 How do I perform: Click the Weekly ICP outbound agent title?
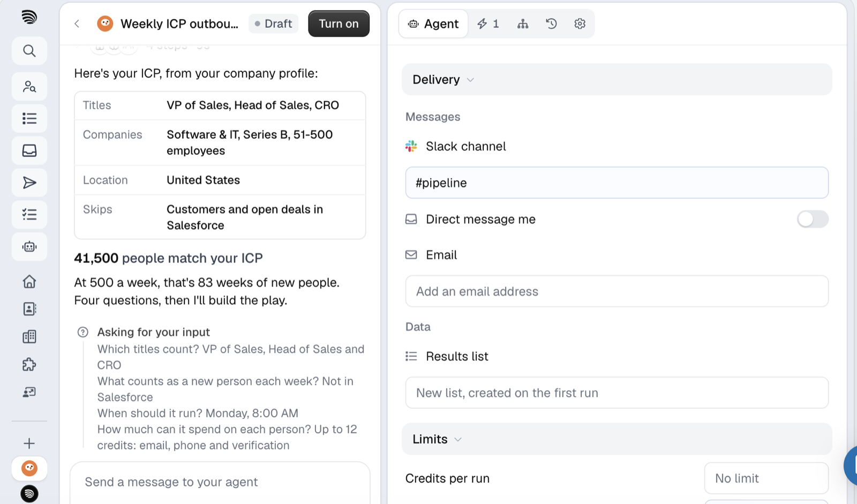click(x=179, y=24)
